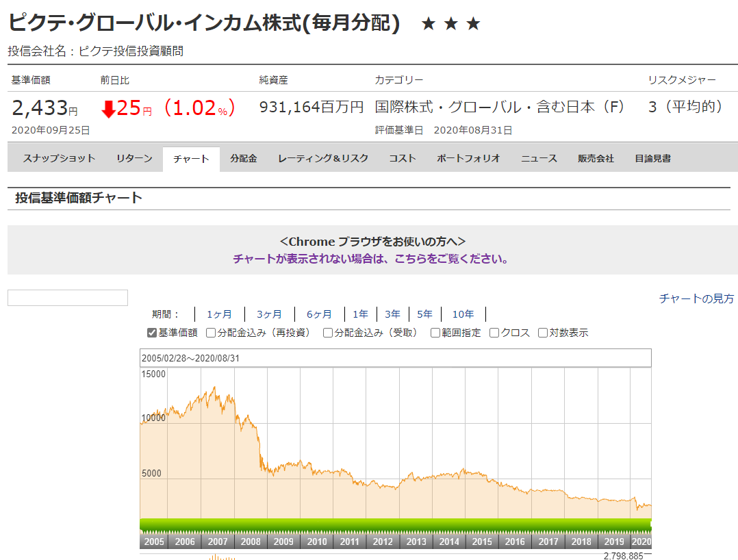Select 2011 on the chart timeline
The image size is (738, 560).
(350, 542)
